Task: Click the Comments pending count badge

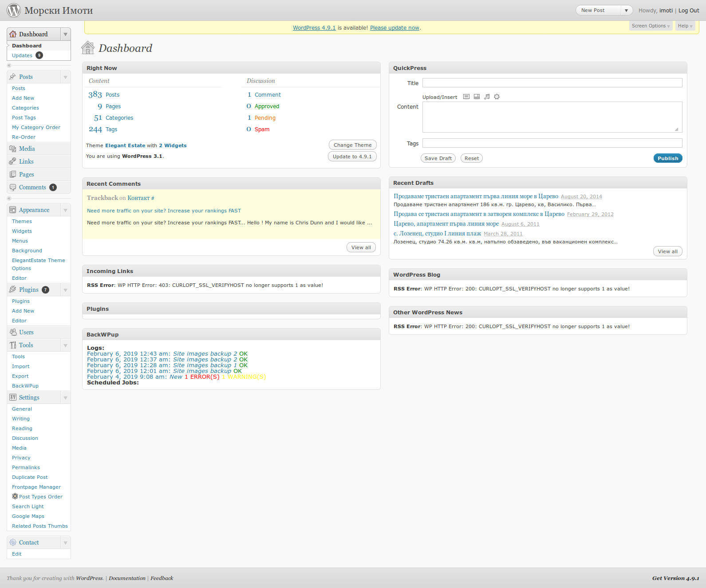Action: coord(53,187)
